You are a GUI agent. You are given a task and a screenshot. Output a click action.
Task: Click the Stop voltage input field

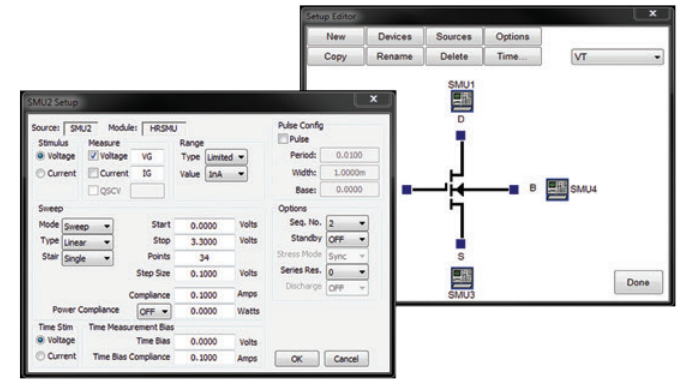click(204, 241)
